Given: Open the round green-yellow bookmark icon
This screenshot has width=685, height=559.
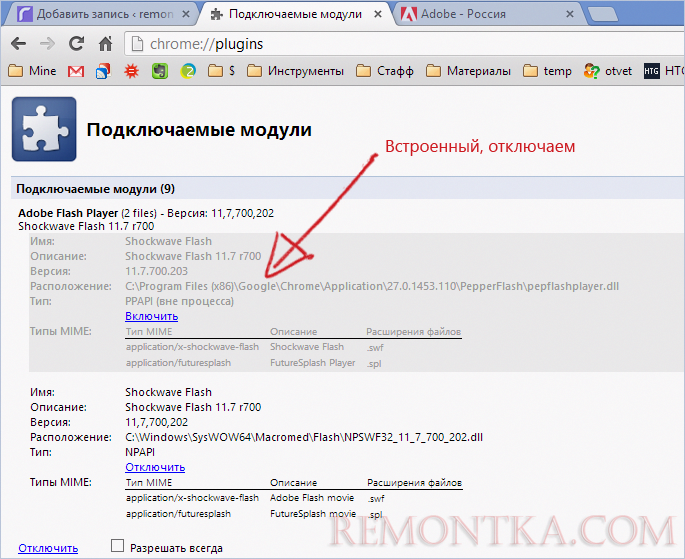Looking at the screenshot, I should pyautogui.click(x=188, y=71).
